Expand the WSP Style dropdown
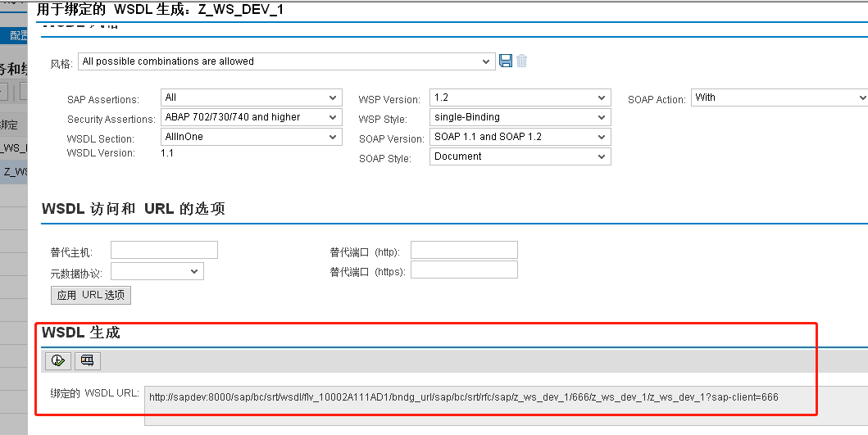868x435 pixels. coord(520,117)
